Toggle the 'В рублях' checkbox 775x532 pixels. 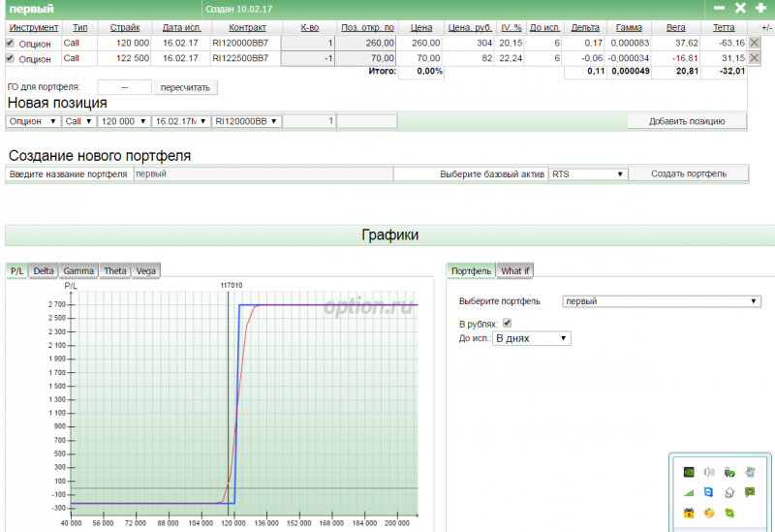click(x=507, y=323)
